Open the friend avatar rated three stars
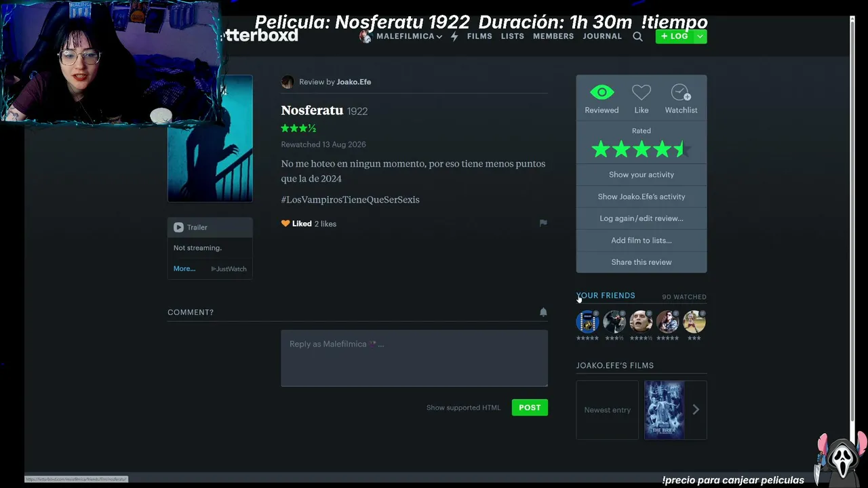Image resolution: width=868 pixels, height=488 pixels. click(x=694, y=321)
